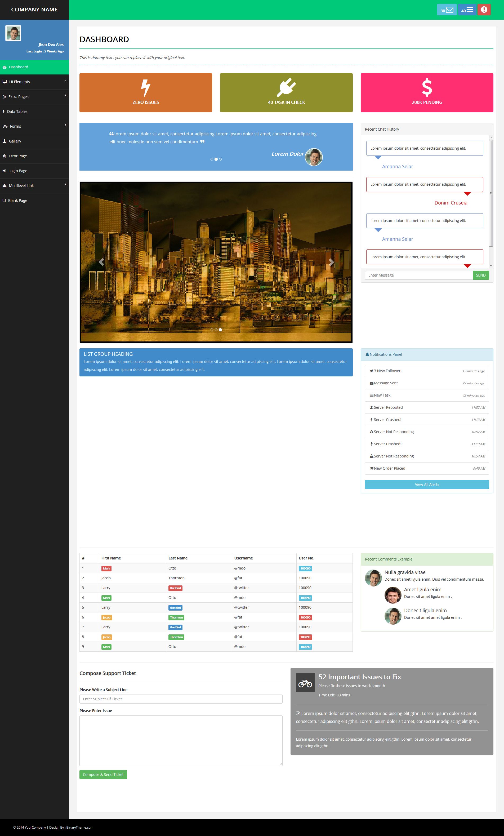Click View All Alerts button
504x836 pixels.
(x=427, y=484)
